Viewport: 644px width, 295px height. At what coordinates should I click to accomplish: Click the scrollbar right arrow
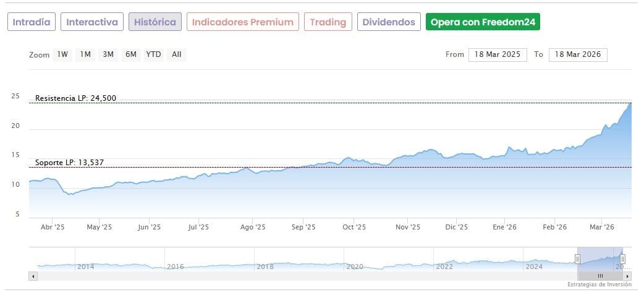628,276
